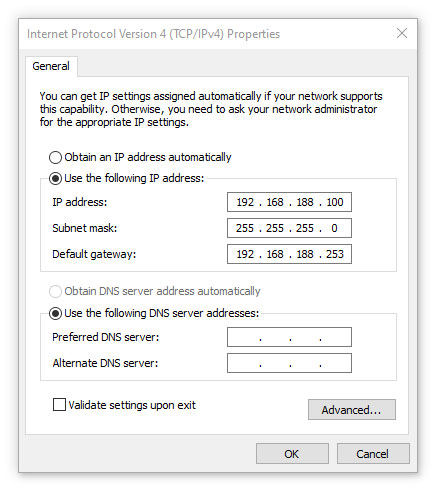Image resolution: width=436 pixels, height=493 pixels.
Task: Click the 253 octet in Default gateway
Action: (x=335, y=254)
